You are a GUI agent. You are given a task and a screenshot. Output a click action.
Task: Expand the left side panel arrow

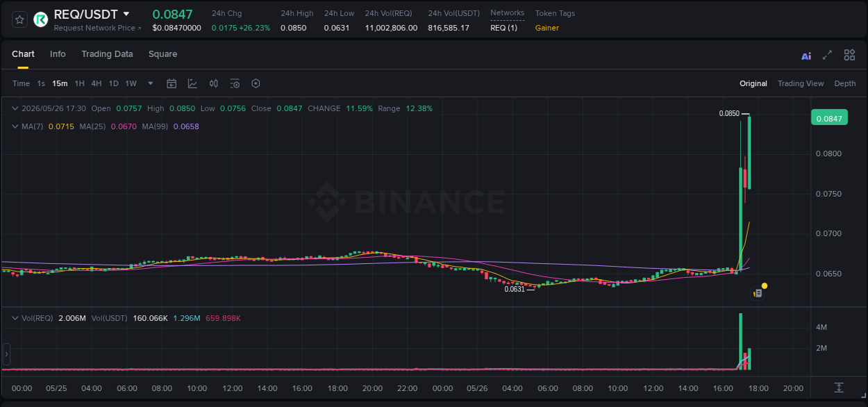[6, 354]
